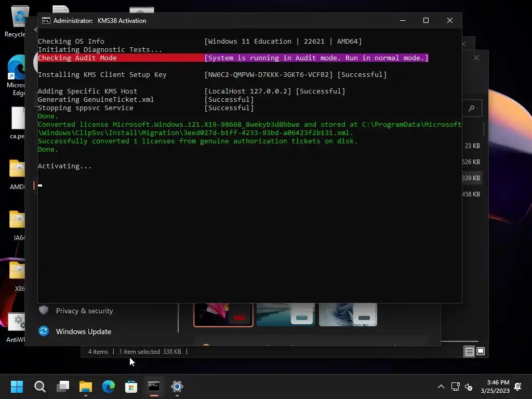
Task: Show hidden system tray icons
Action: [x=441, y=387]
